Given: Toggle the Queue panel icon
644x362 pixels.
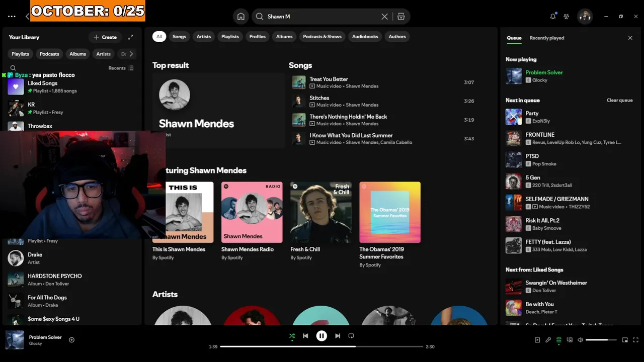Looking at the screenshot, I should pyautogui.click(x=558, y=340).
